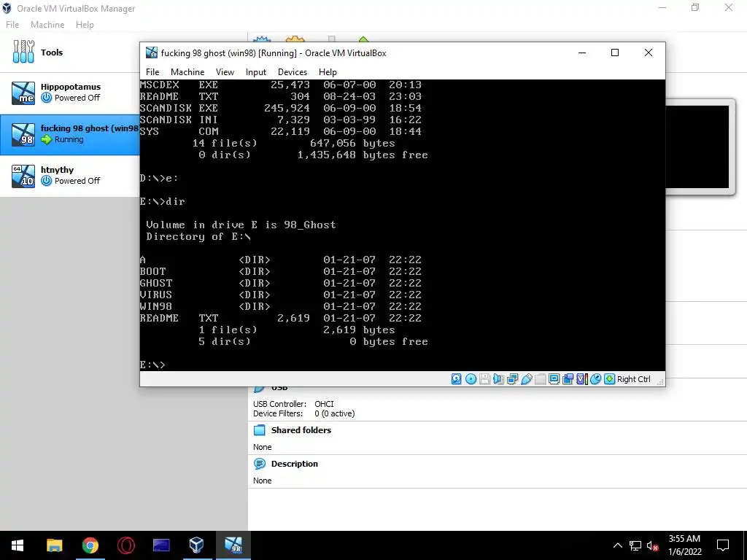Click the VM window title bar icon
Screen dimensions: 747x560
152,52
